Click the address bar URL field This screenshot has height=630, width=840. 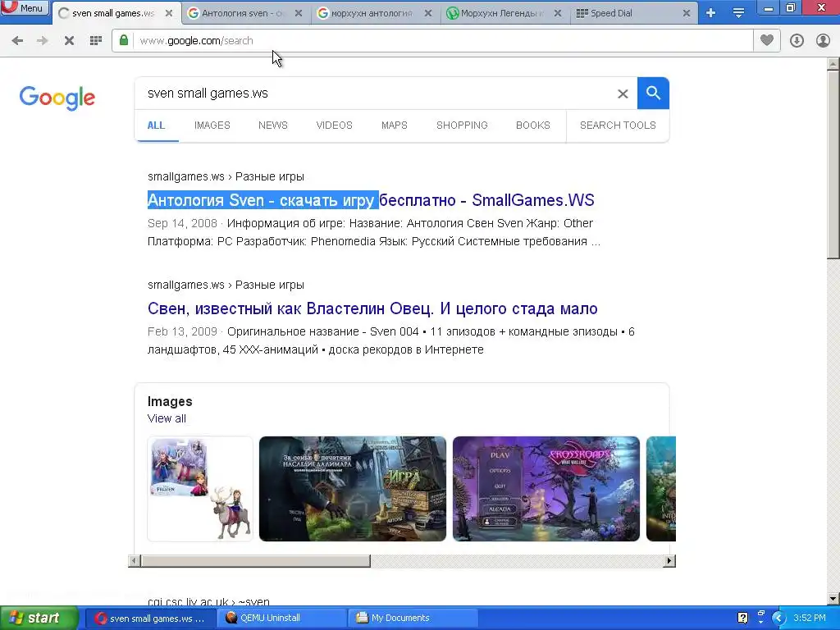[442, 41]
